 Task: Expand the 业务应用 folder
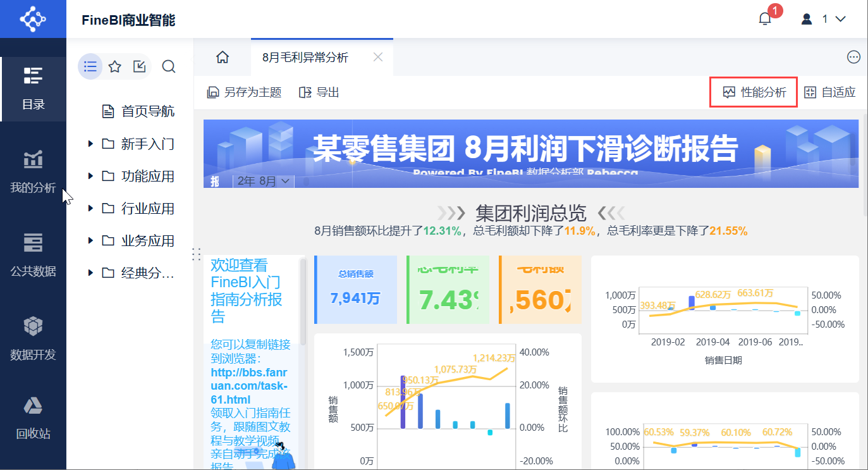[x=90, y=241]
